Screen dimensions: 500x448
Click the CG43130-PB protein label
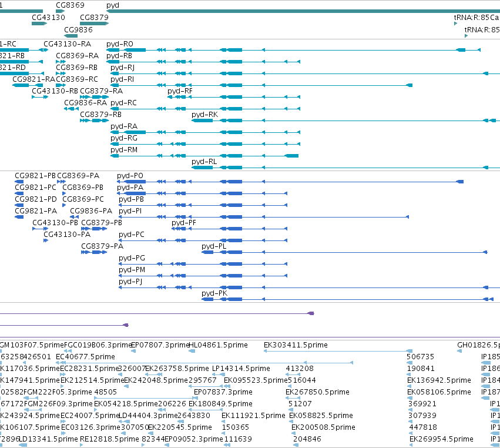[55, 223]
